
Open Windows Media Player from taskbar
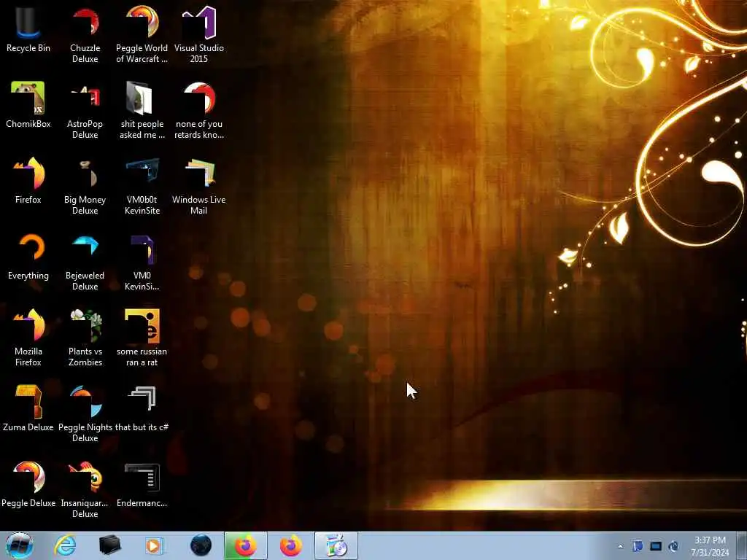(x=154, y=545)
